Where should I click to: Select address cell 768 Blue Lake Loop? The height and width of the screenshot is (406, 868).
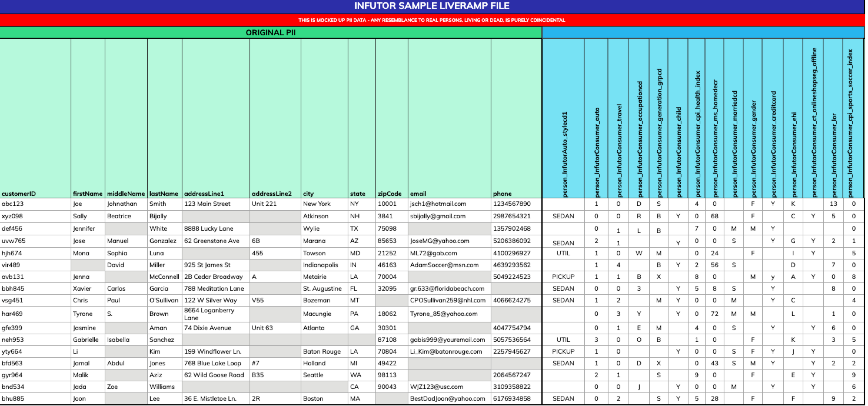tap(216, 363)
